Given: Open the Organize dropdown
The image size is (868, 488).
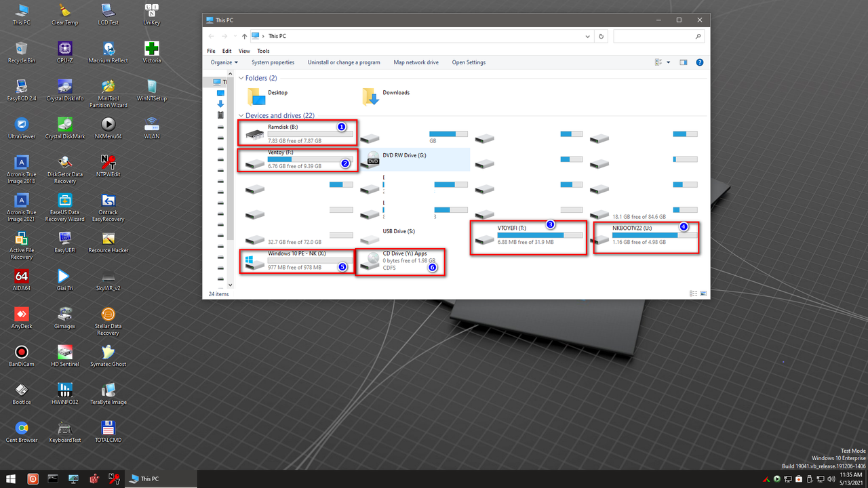Looking at the screenshot, I should click(224, 62).
